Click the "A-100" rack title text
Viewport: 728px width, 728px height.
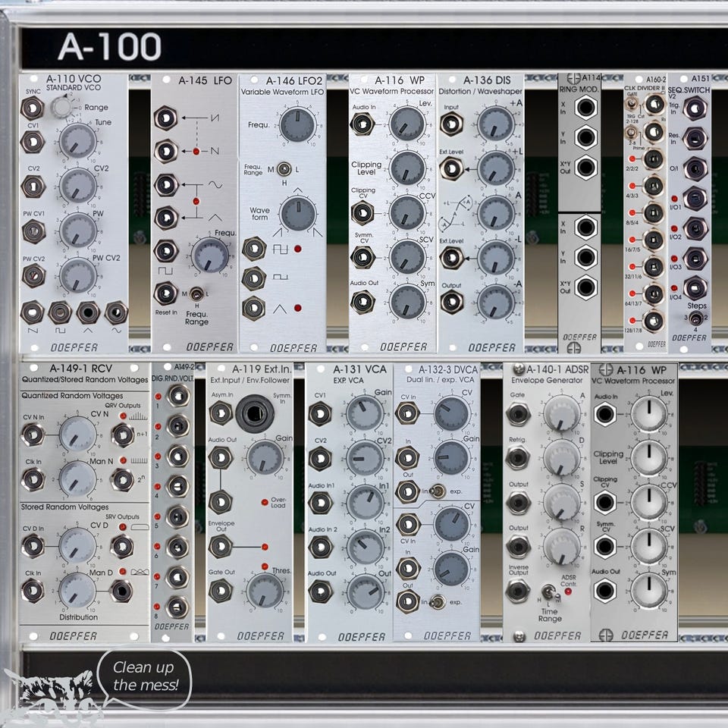click(109, 47)
